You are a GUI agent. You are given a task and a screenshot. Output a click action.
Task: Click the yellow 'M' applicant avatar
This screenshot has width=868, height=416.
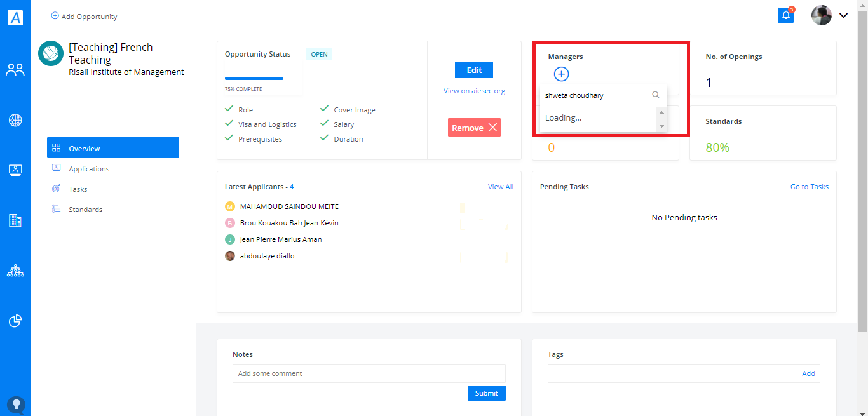click(x=230, y=206)
